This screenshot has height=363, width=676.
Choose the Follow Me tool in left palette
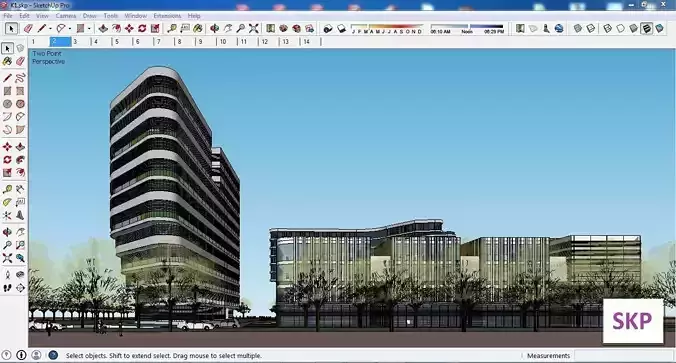20,160
